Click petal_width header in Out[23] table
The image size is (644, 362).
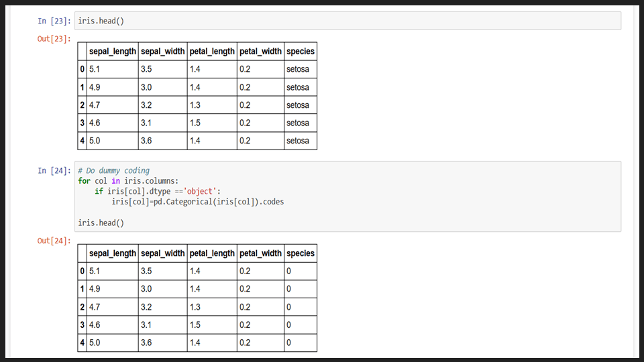pyautogui.click(x=260, y=52)
